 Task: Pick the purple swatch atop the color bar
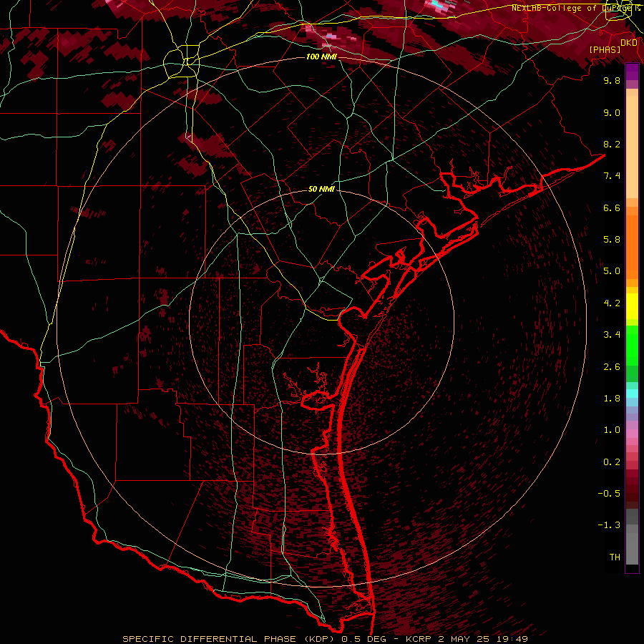[632, 72]
